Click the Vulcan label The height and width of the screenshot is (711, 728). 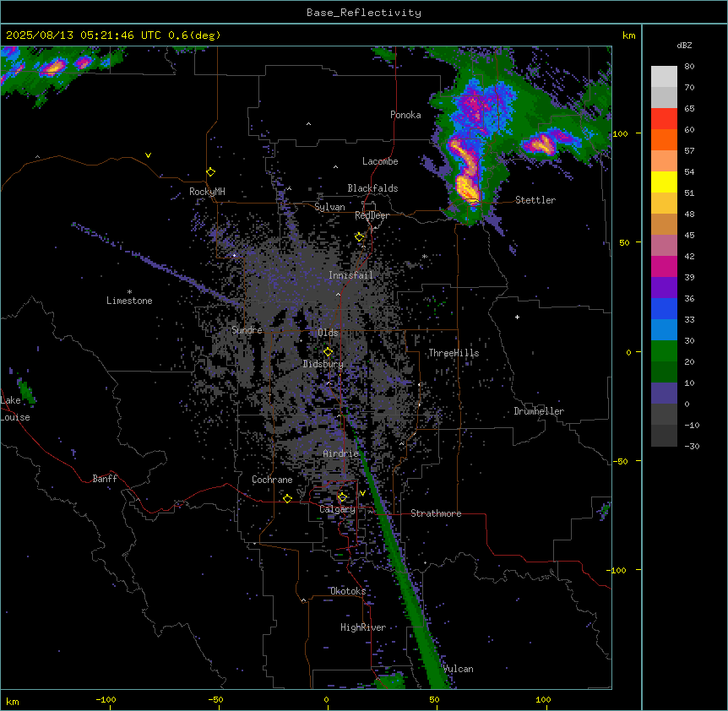click(x=459, y=669)
